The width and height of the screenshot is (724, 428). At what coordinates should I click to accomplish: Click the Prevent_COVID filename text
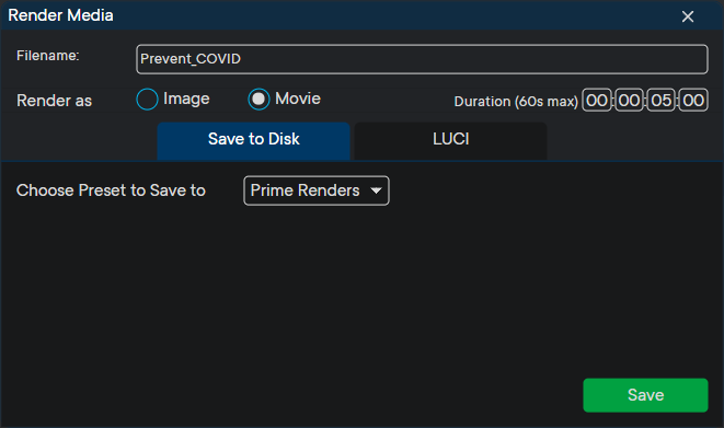190,59
